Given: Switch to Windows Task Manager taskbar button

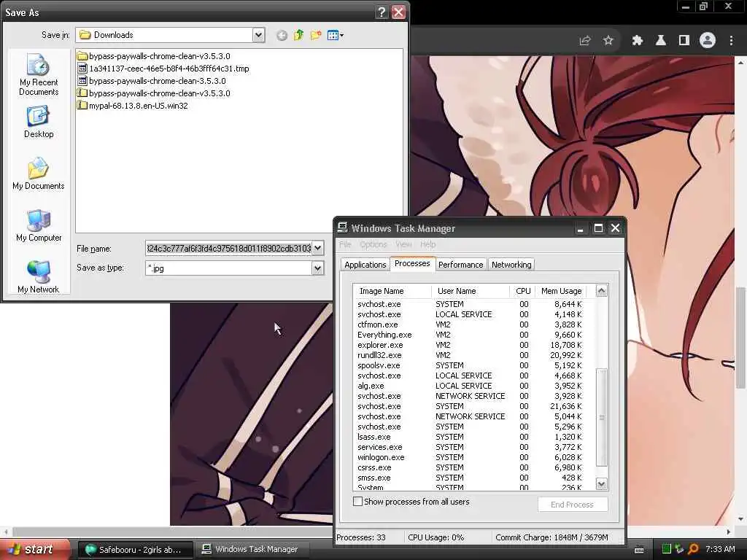Looking at the screenshot, I should 254,550.
